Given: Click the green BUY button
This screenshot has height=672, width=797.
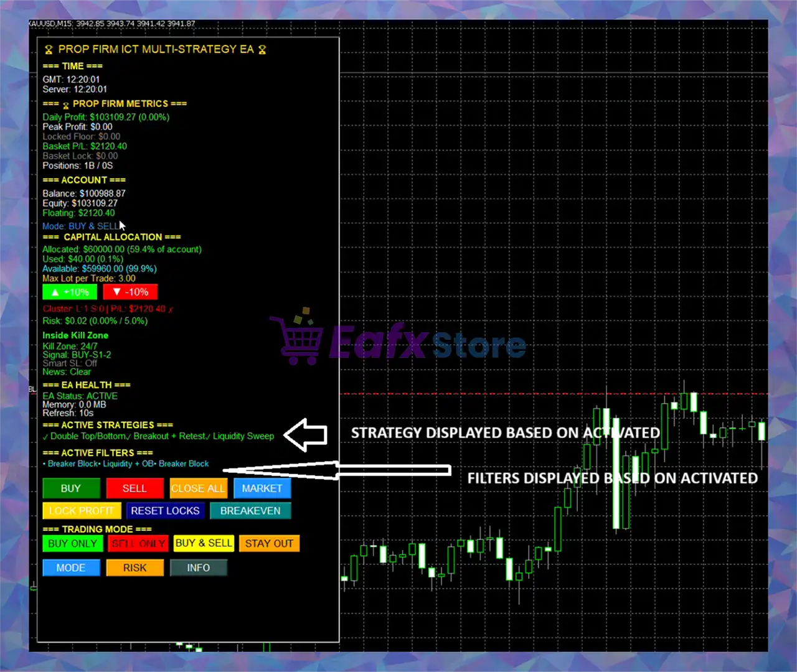Looking at the screenshot, I should 71,488.
